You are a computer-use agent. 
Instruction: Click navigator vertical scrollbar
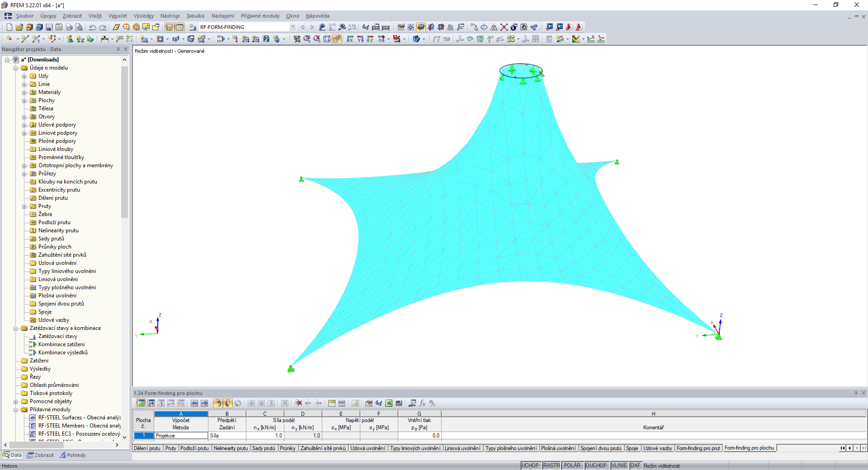(x=124, y=142)
